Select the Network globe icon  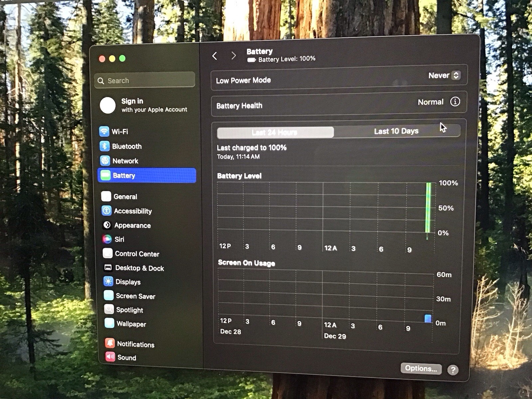(105, 161)
